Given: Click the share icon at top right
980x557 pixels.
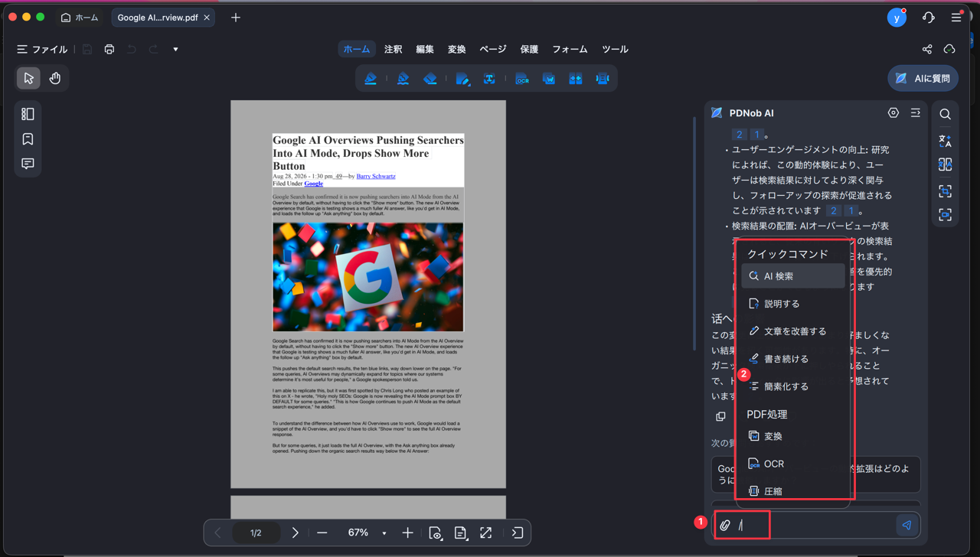Looking at the screenshot, I should click(927, 49).
